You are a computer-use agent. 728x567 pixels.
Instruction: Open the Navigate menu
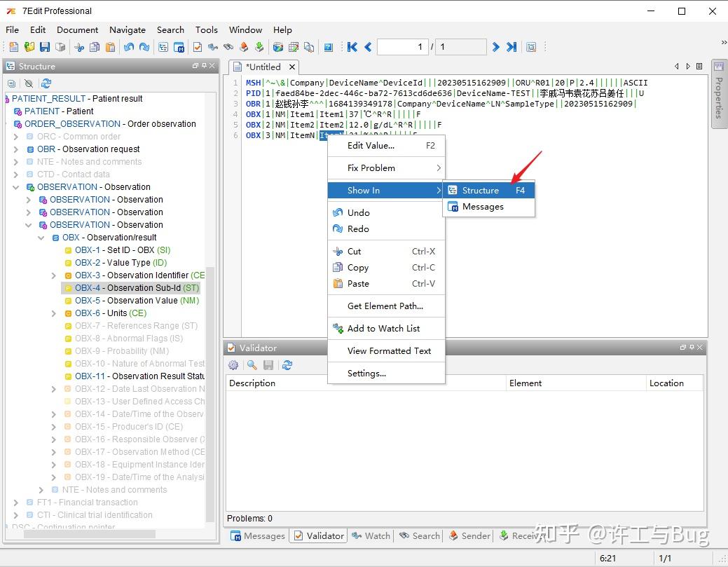point(127,30)
